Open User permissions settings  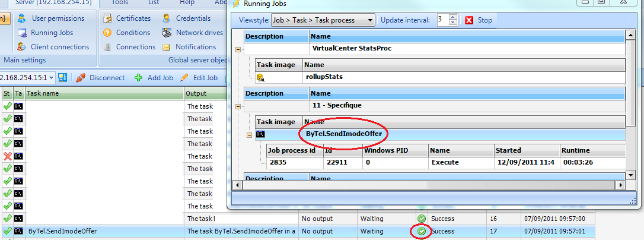[x=58, y=18]
